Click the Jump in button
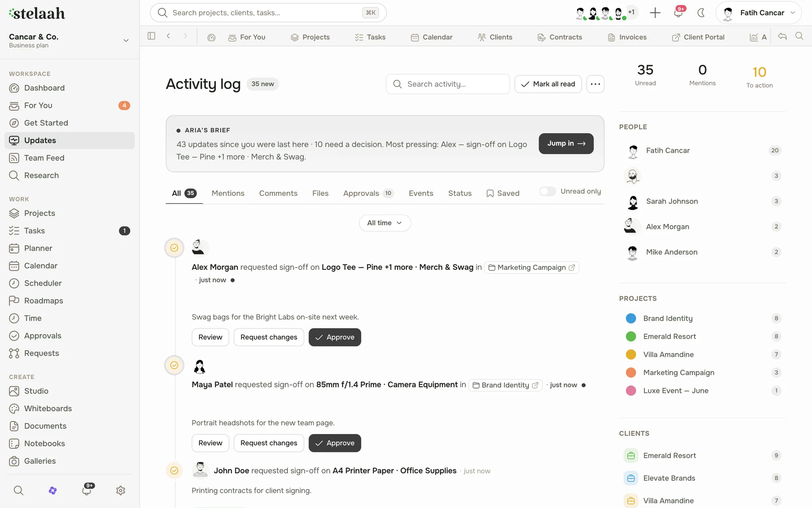The height and width of the screenshot is (508, 812). pyautogui.click(x=566, y=143)
